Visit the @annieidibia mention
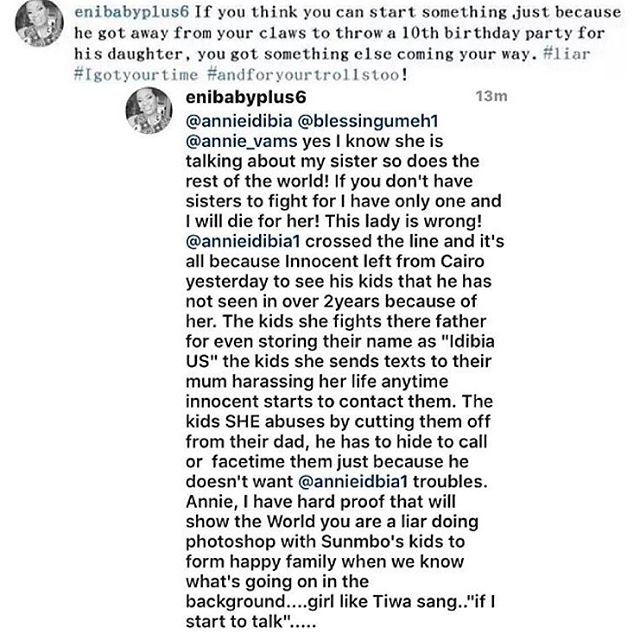Viewport: 640px width, 640px height. (239, 121)
